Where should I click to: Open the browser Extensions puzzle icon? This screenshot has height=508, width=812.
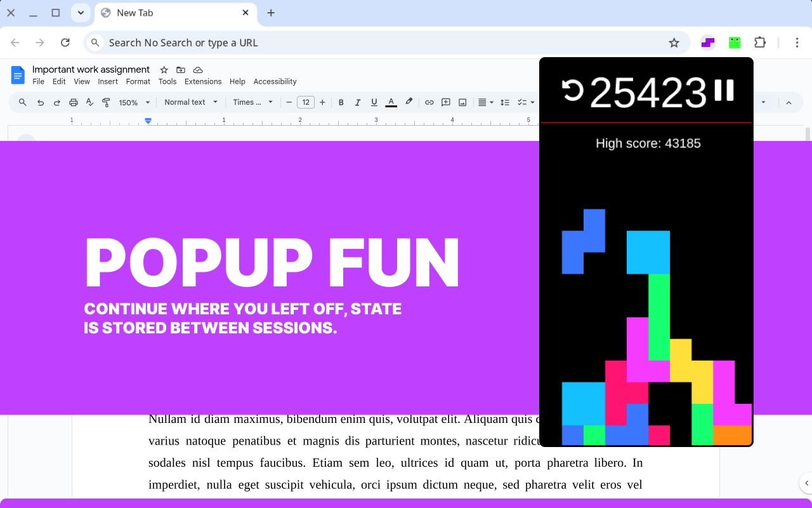[x=760, y=43]
